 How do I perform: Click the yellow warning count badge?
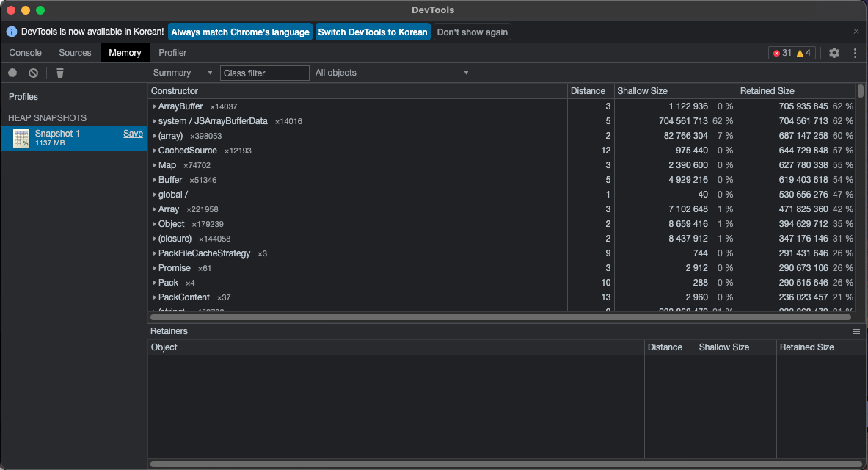(x=803, y=53)
